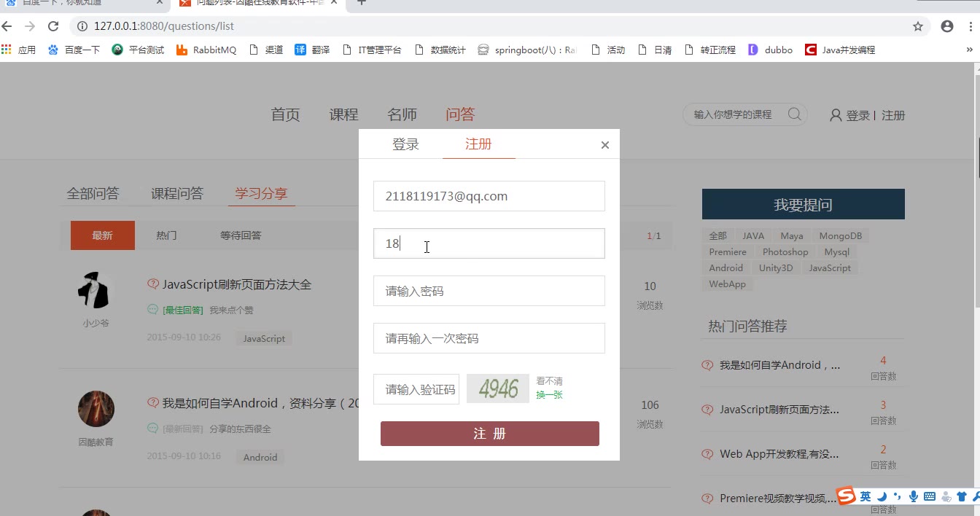Viewport: 980px width, 516px height.
Task: Open question 我是如何自学Android，资料分享
Action: (x=261, y=403)
